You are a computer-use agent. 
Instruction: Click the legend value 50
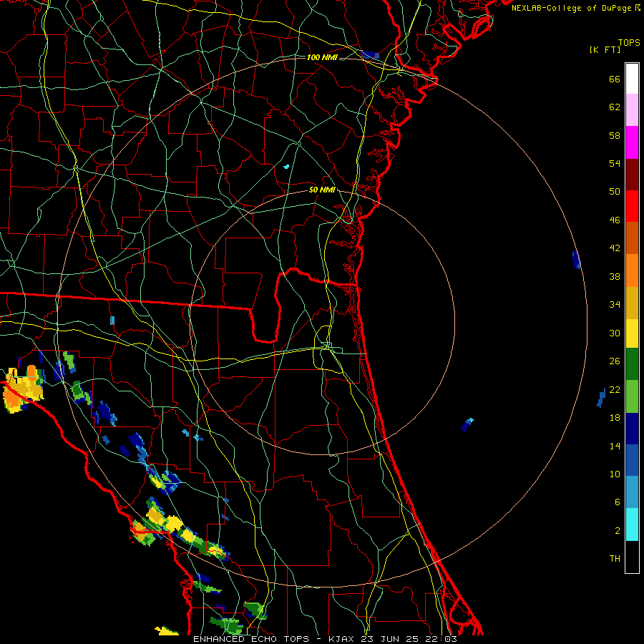pos(615,192)
